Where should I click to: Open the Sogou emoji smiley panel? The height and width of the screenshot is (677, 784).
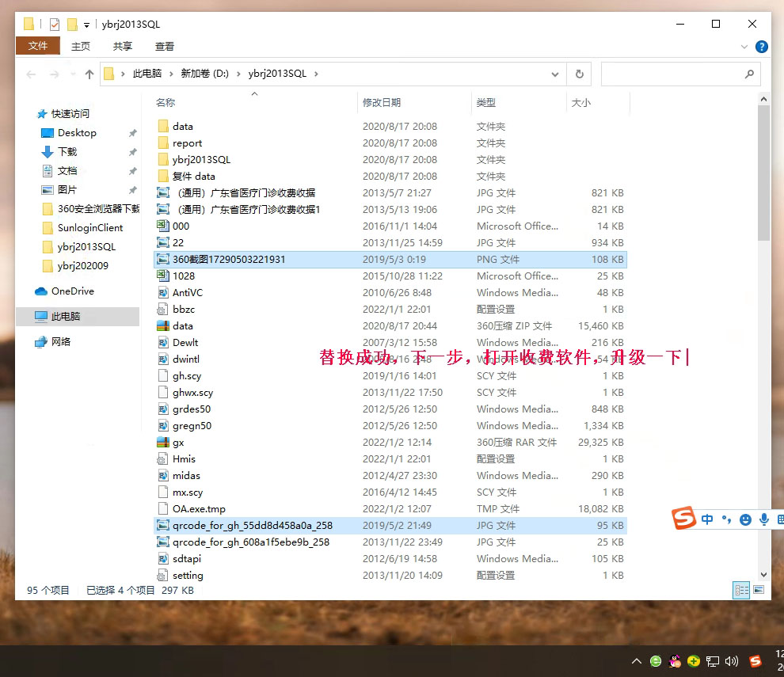pyautogui.click(x=745, y=519)
